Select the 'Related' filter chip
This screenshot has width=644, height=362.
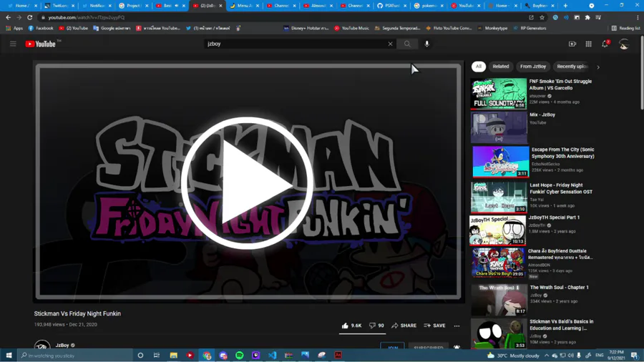[501, 67]
